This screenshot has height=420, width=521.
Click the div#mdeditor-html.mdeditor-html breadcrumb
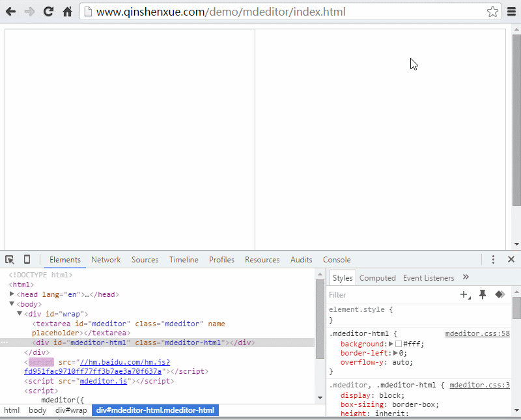pyautogui.click(x=155, y=410)
